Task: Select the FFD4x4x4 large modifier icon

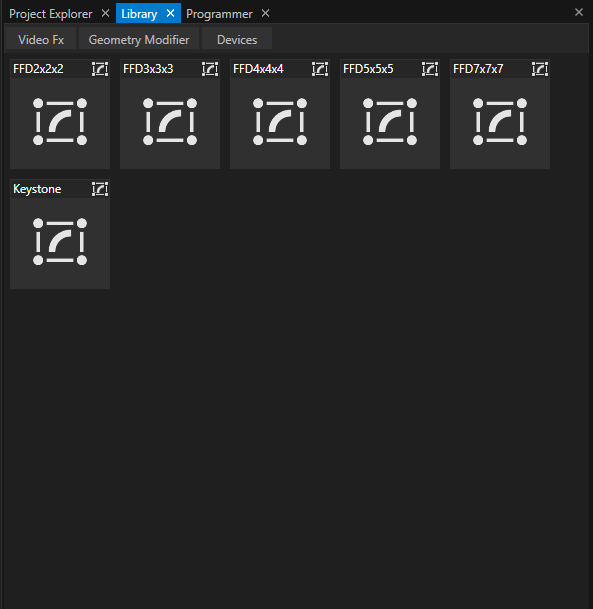Action: pyautogui.click(x=280, y=122)
